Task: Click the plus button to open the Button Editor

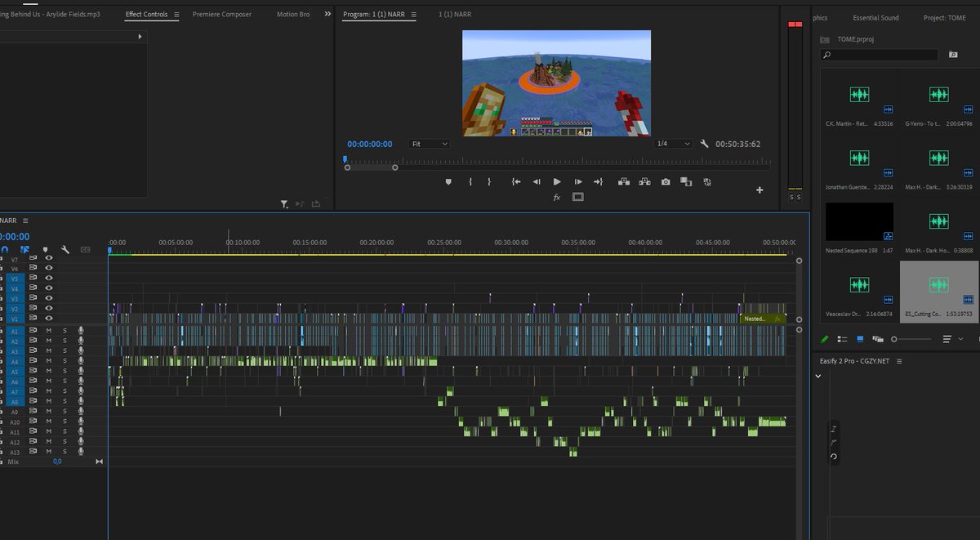Action: (759, 190)
